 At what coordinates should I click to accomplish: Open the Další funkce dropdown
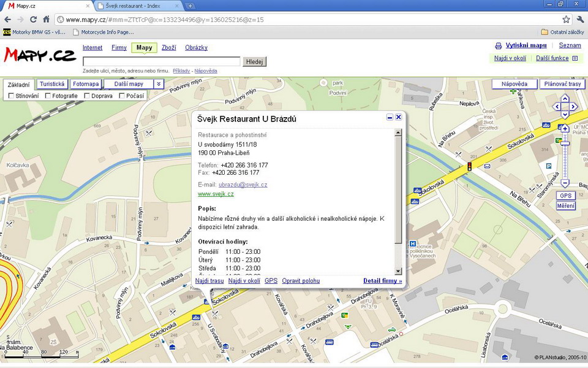click(556, 58)
